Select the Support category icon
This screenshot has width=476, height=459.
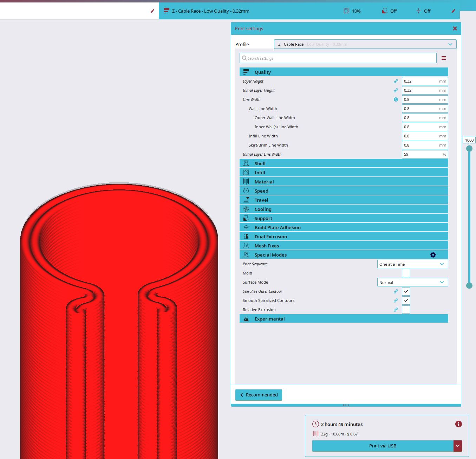tap(246, 218)
